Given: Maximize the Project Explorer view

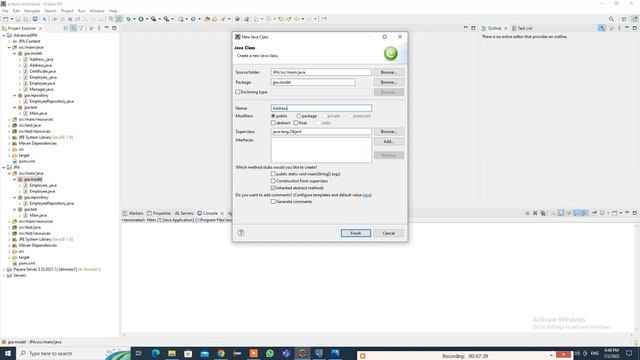Looking at the screenshot, I should (114, 28).
